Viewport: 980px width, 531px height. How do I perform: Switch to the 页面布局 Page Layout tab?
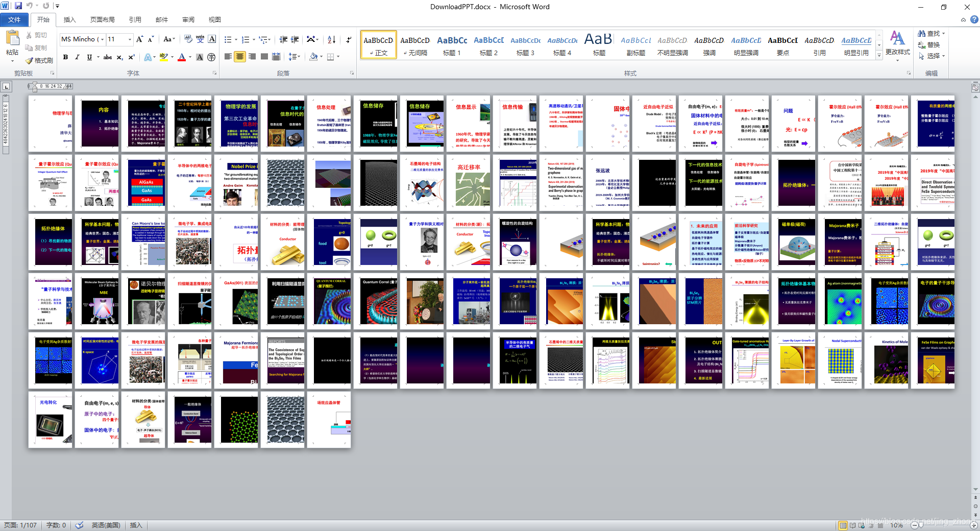coord(102,19)
